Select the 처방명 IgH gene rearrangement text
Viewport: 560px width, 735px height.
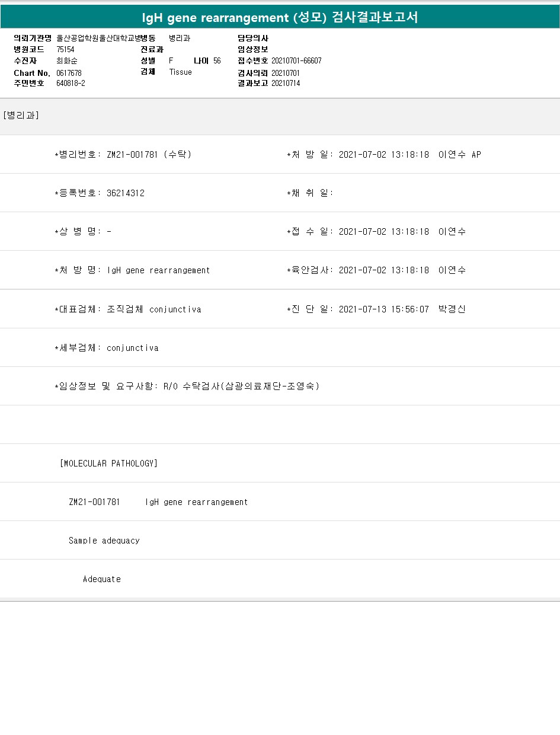(158, 270)
